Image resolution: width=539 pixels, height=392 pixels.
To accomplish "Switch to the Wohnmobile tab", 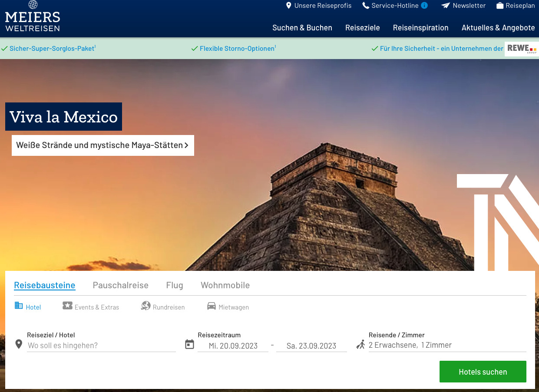I will tap(225, 285).
